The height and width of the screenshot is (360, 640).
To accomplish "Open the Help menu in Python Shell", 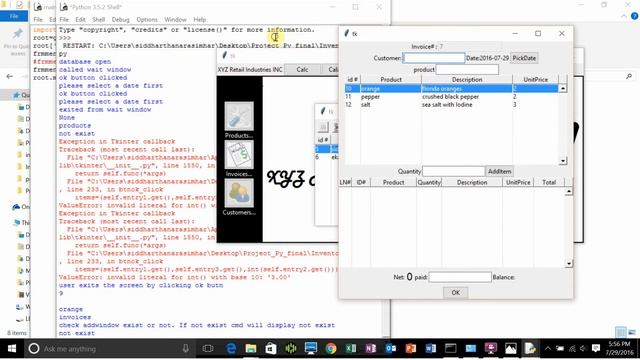I will click(200, 20).
